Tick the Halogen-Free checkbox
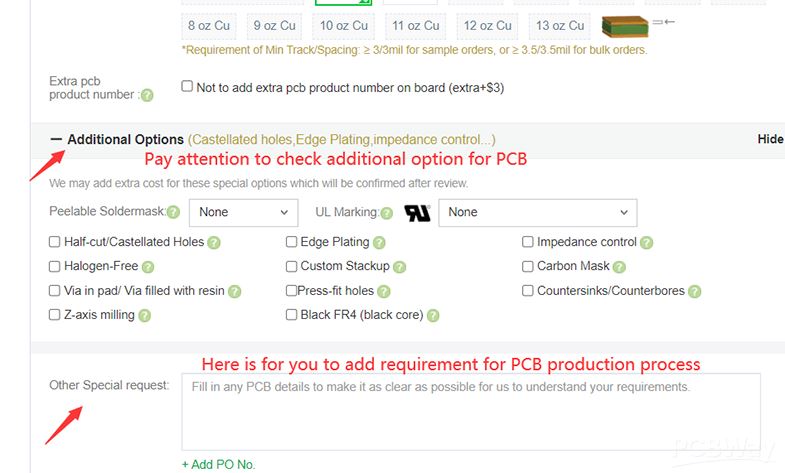 pyautogui.click(x=55, y=266)
